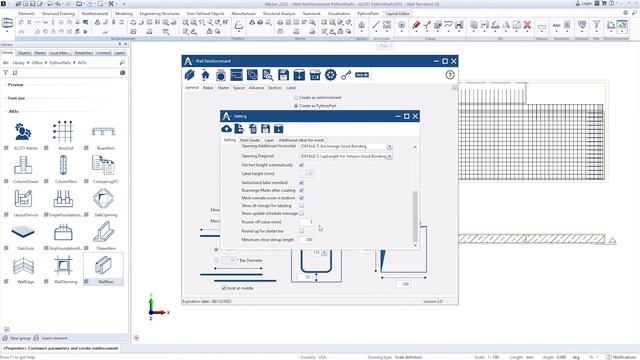Screen dimensions: 640x360
Task: Open Layer tab in Setting window
Action: 269,140
